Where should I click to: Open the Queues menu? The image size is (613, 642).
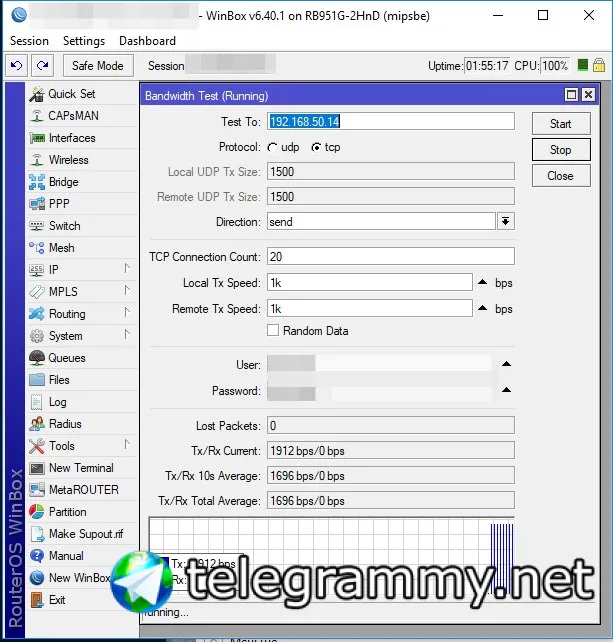(81, 358)
